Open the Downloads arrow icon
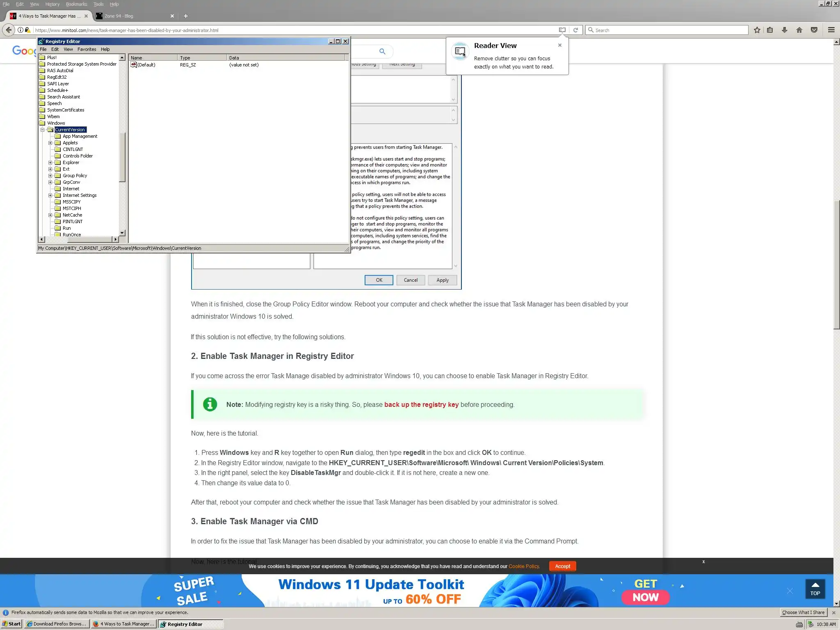This screenshot has height=630, width=840. 784,30
